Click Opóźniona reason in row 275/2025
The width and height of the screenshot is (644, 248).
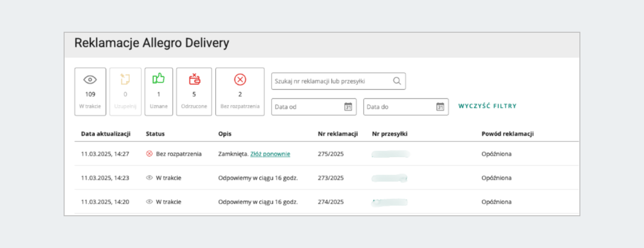496,154
